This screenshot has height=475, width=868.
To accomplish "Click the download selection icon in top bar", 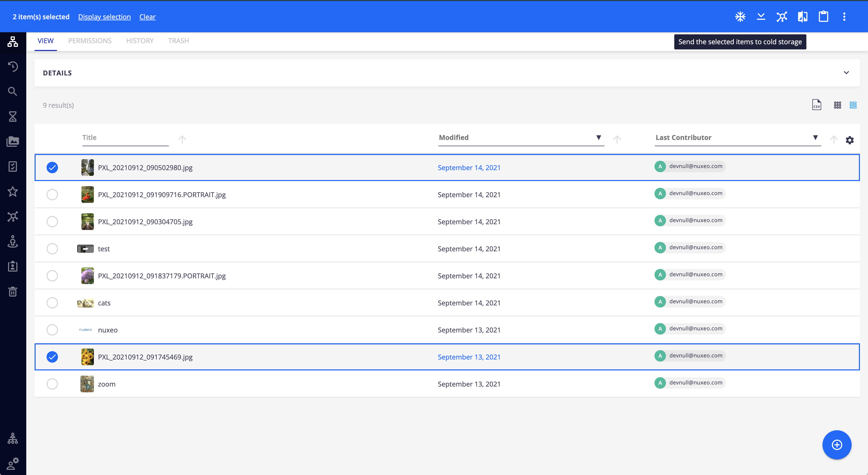I will (x=761, y=17).
